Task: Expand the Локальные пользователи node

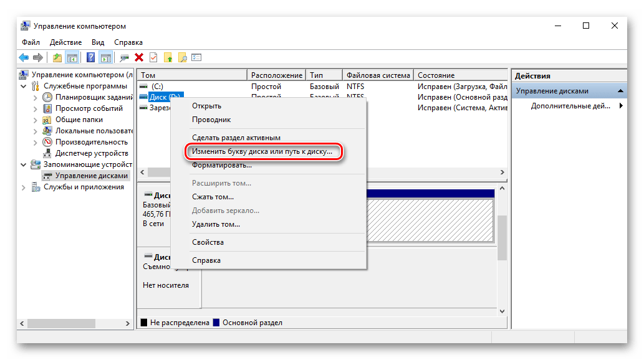Action: (36, 131)
